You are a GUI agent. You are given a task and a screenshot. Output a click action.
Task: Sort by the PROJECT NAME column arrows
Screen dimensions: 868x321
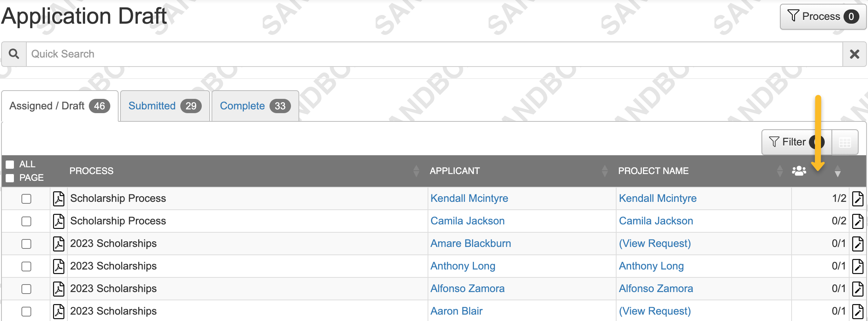tap(780, 171)
